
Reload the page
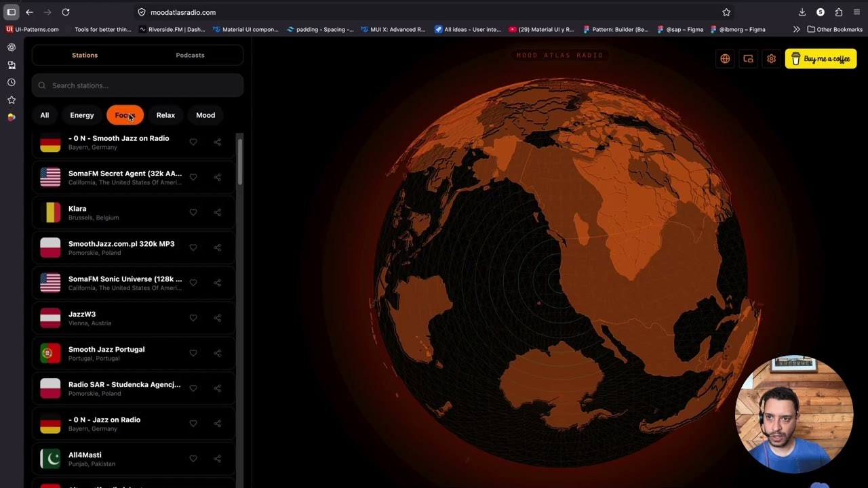(66, 12)
